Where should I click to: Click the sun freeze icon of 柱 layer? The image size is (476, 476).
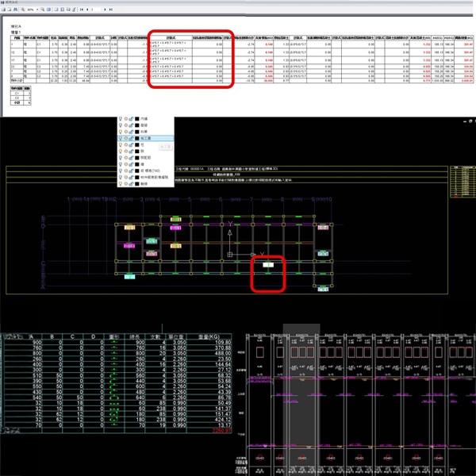click(125, 145)
